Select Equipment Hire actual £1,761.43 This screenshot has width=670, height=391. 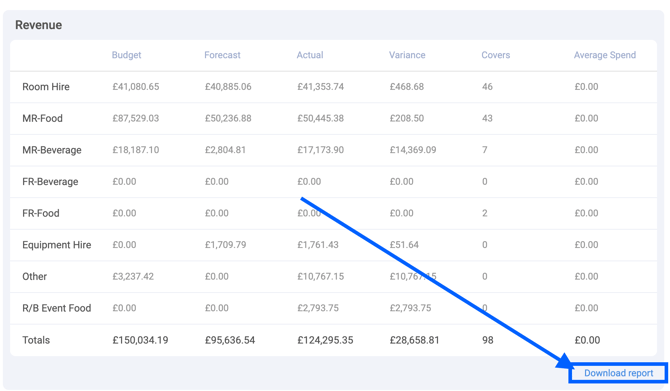[x=318, y=245]
